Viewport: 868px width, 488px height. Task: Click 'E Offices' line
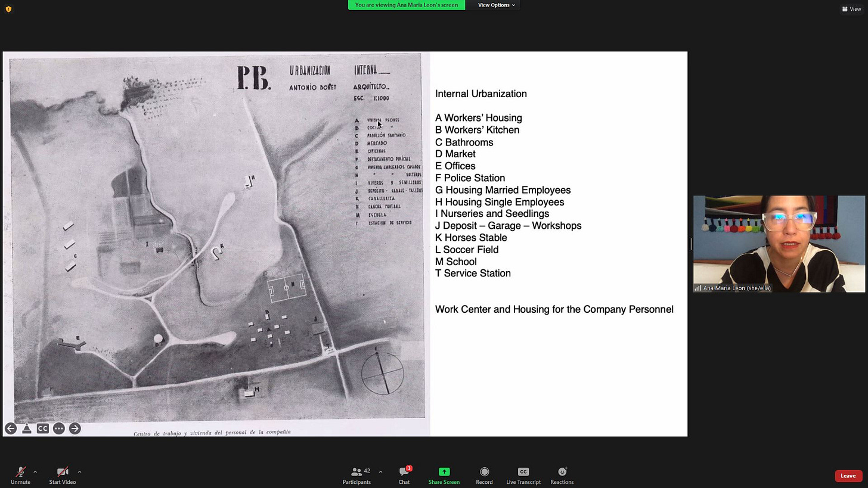point(455,166)
